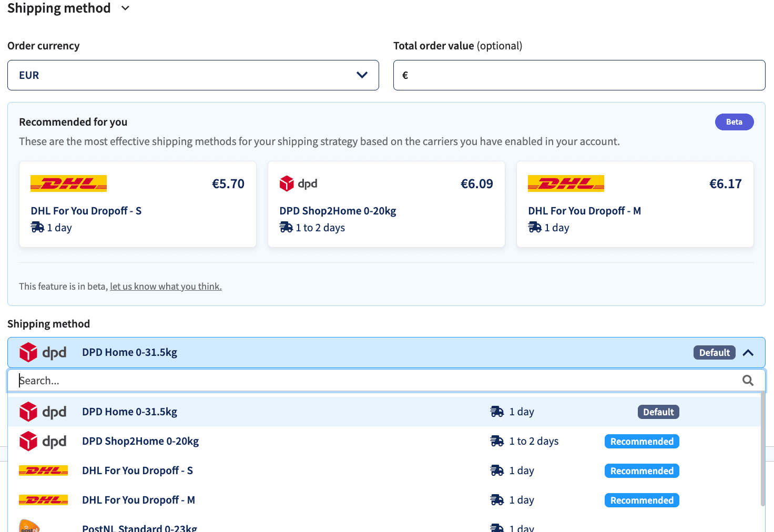Viewport: 774px width, 532px height.
Task: Select the DHL For You Dropoff - M card
Action: [x=635, y=204]
